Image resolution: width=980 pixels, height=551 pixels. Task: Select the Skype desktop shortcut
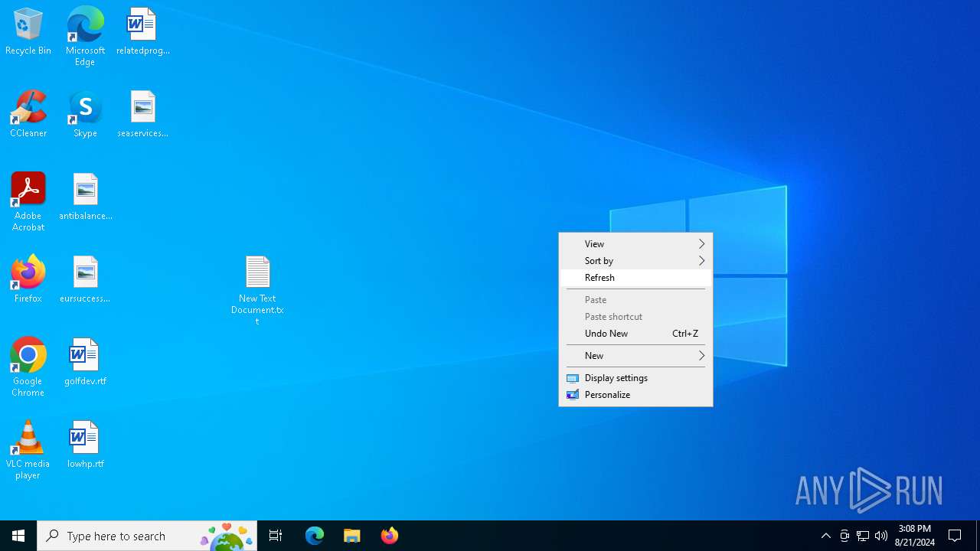85,115
